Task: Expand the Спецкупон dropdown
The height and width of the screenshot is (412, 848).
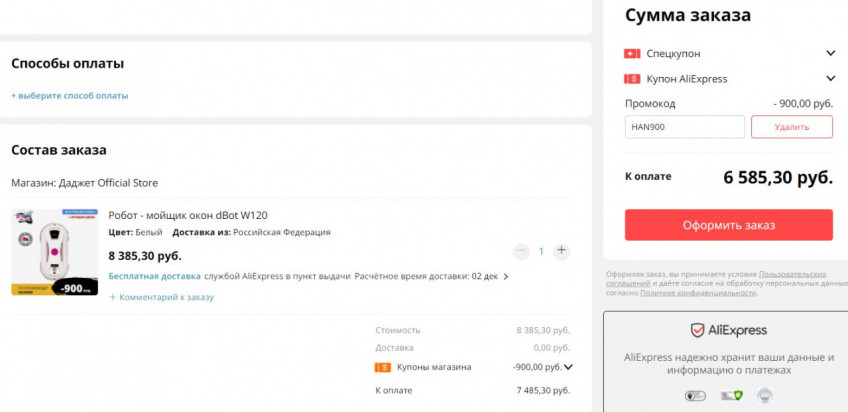Action: 830,53
